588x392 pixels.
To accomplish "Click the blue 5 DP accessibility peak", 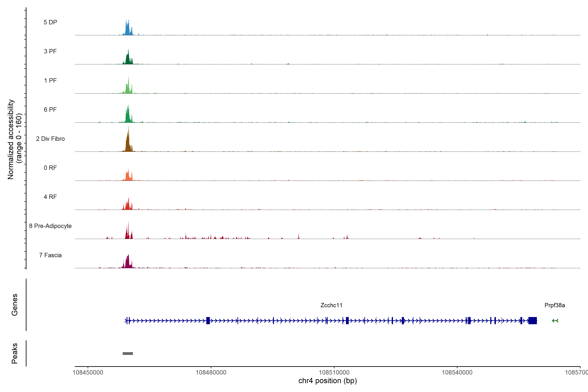I will coord(128,30).
